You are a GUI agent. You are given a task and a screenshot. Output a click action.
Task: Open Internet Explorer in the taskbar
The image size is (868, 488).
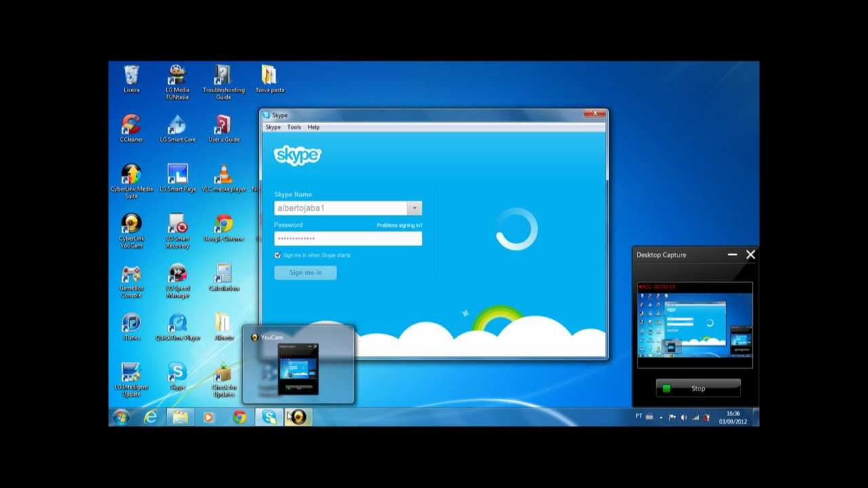click(x=151, y=417)
